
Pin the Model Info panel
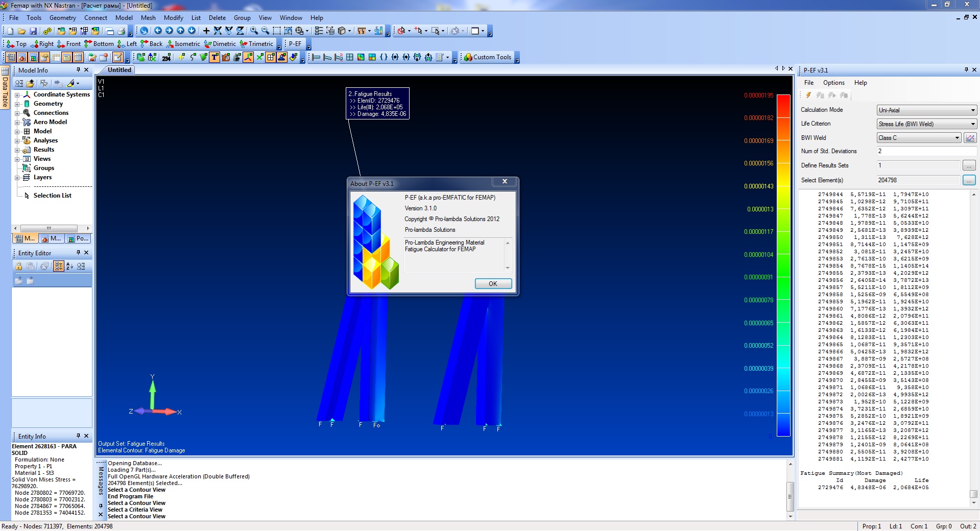(78, 70)
